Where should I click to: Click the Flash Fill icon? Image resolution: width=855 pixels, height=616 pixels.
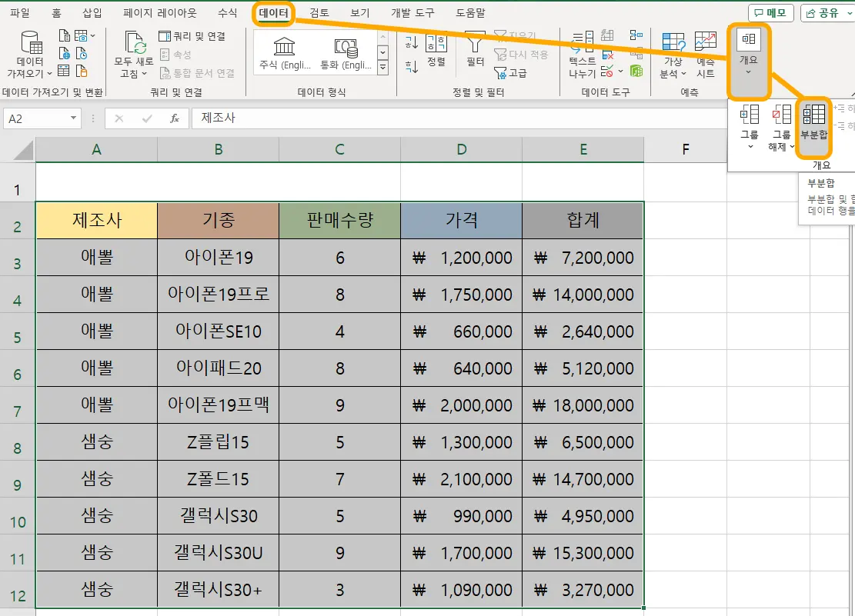pyautogui.click(x=607, y=36)
